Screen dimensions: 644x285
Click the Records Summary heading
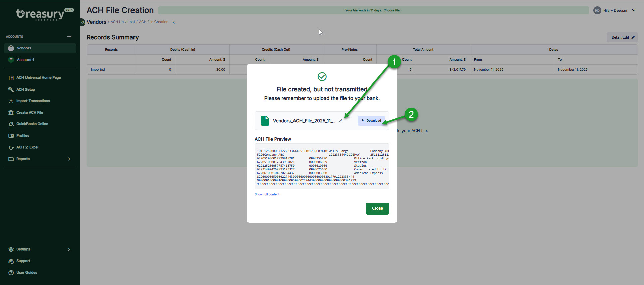coord(112,37)
